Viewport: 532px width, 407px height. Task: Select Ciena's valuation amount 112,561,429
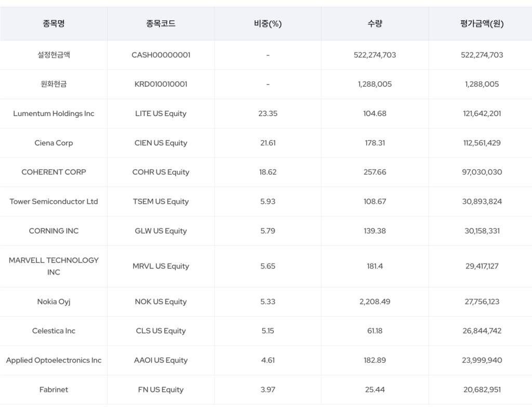point(482,143)
